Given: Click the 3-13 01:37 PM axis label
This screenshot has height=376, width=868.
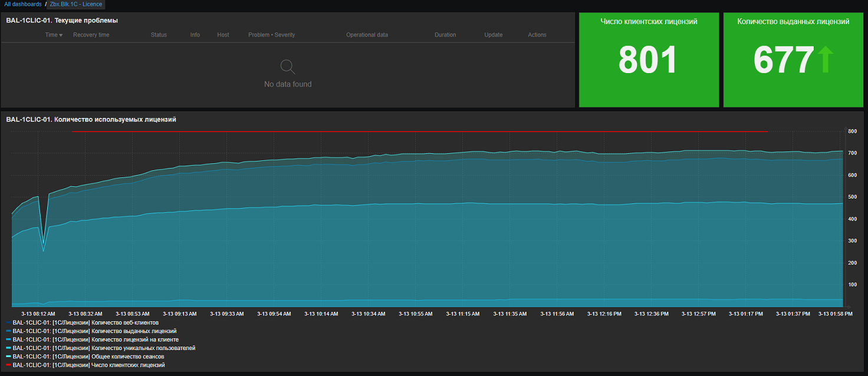Looking at the screenshot, I should point(793,314).
